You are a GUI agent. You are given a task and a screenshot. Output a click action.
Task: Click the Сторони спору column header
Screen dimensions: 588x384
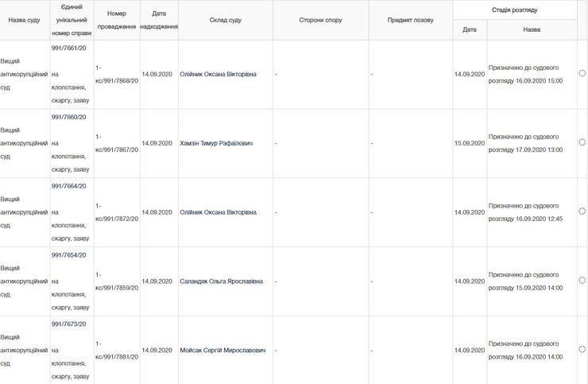tap(320, 19)
